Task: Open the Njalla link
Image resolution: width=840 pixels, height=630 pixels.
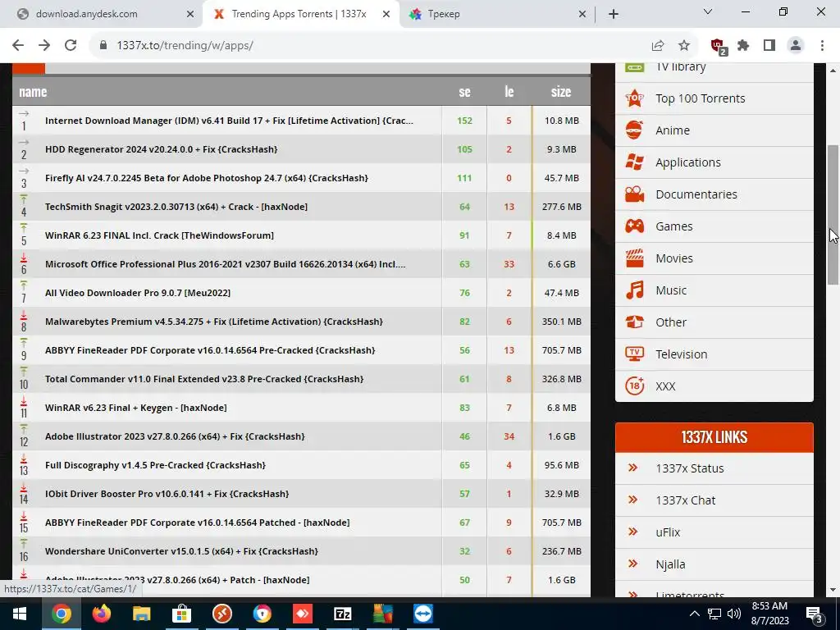Action: (670, 564)
